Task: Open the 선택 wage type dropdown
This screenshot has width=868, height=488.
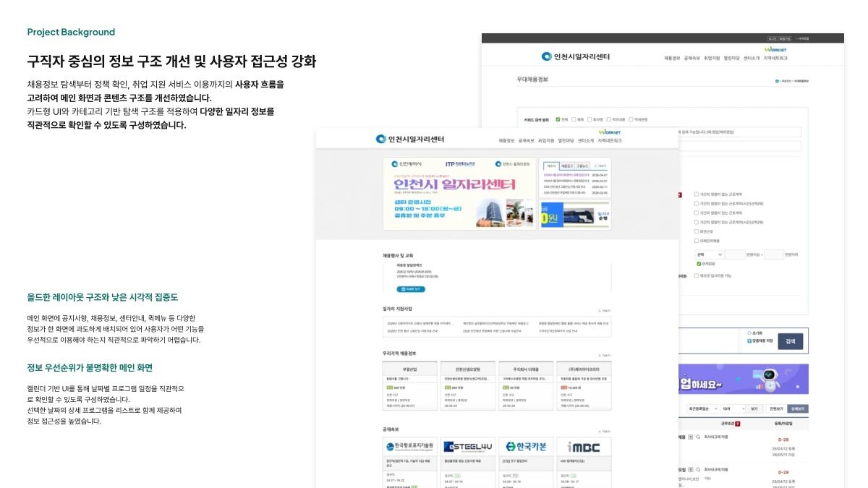Action: (x=709, y=254)
